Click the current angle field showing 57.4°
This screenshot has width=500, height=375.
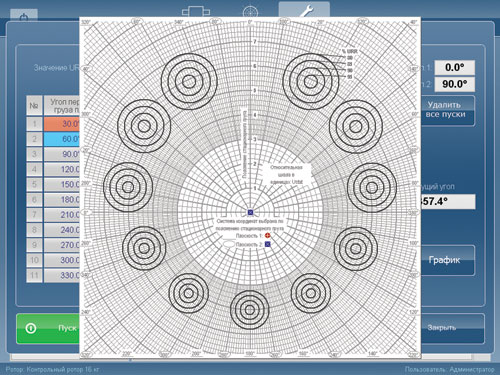pyautogui.click(x=448, y=202)
